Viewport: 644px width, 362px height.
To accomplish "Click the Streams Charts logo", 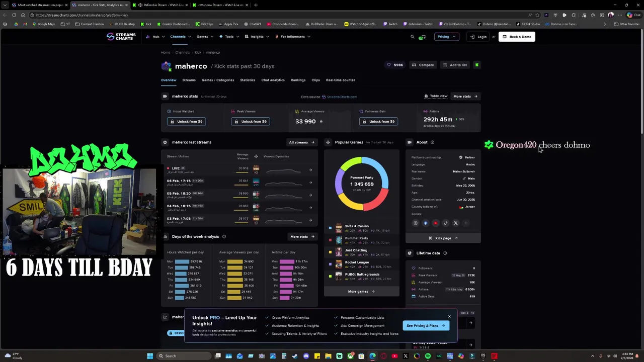I will pyautogui.click(x=121, y=36).
